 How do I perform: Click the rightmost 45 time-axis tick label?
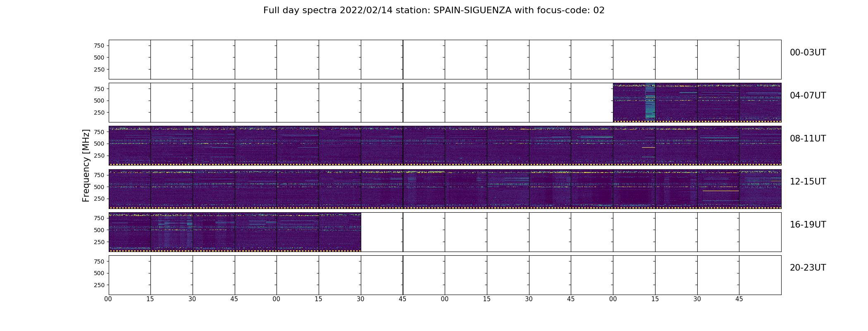739,299
